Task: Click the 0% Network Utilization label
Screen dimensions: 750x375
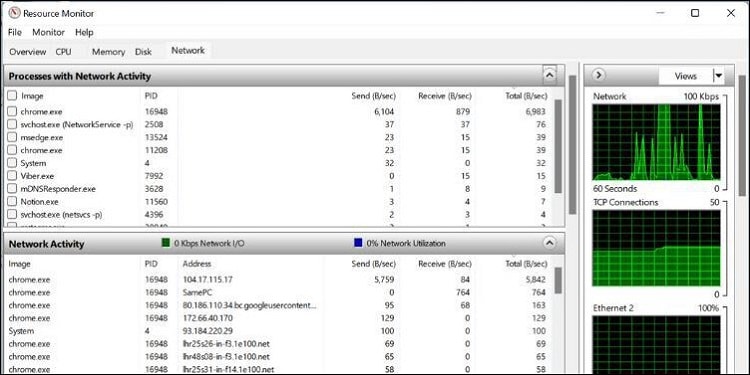Action: pos(406,243)
